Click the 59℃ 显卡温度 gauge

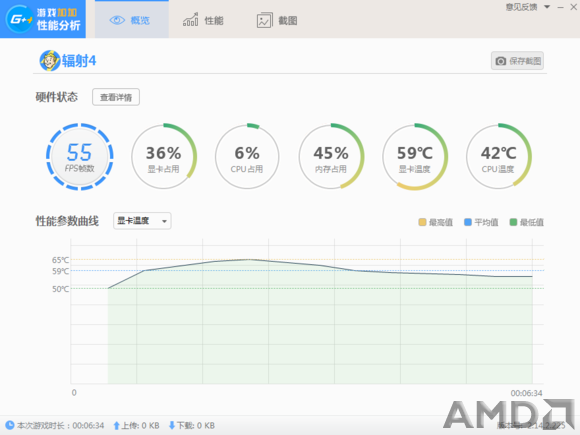point(415,156)
